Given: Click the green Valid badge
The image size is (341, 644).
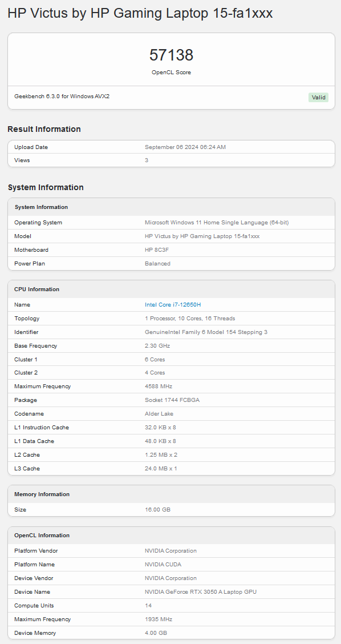Looking at the screenshot, I should [318, 97].
